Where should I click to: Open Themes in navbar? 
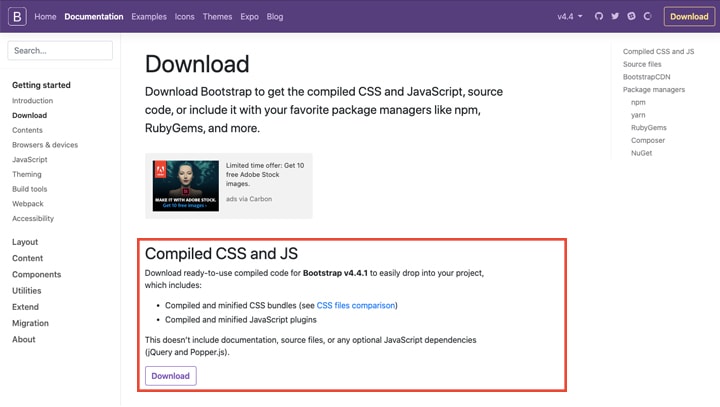coord(217,17)
